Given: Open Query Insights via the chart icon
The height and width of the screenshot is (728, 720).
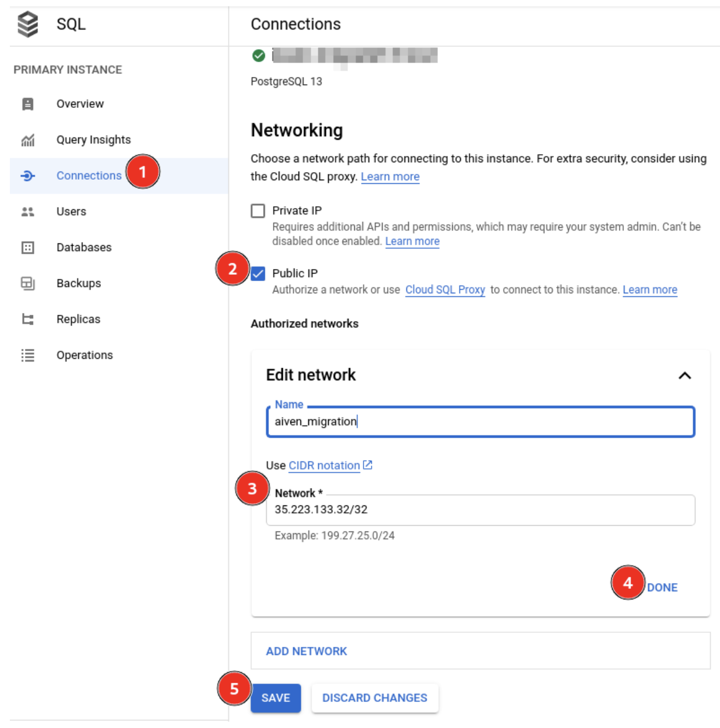Looking at the screenshot, I should point(28,139).
